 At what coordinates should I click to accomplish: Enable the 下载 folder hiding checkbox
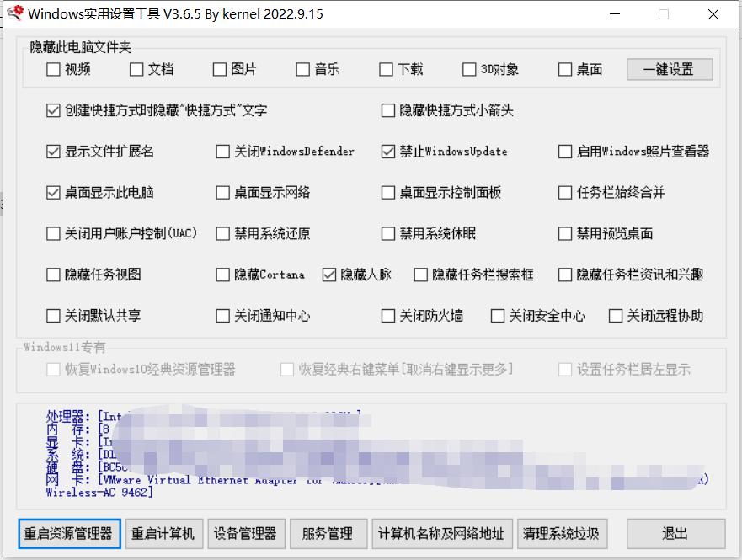pos(385,70)
